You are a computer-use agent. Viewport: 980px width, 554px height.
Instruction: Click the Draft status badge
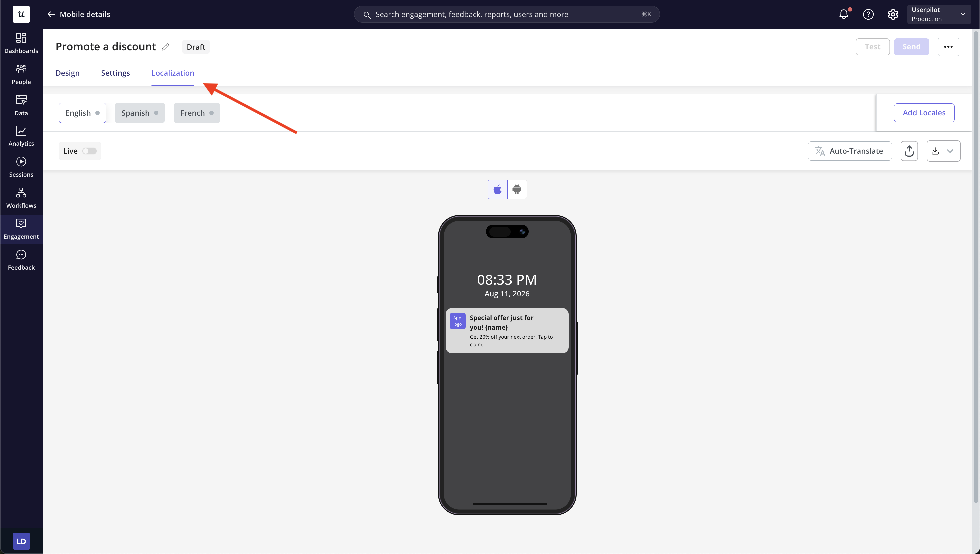pyautogui.click(x=196, y=47)
